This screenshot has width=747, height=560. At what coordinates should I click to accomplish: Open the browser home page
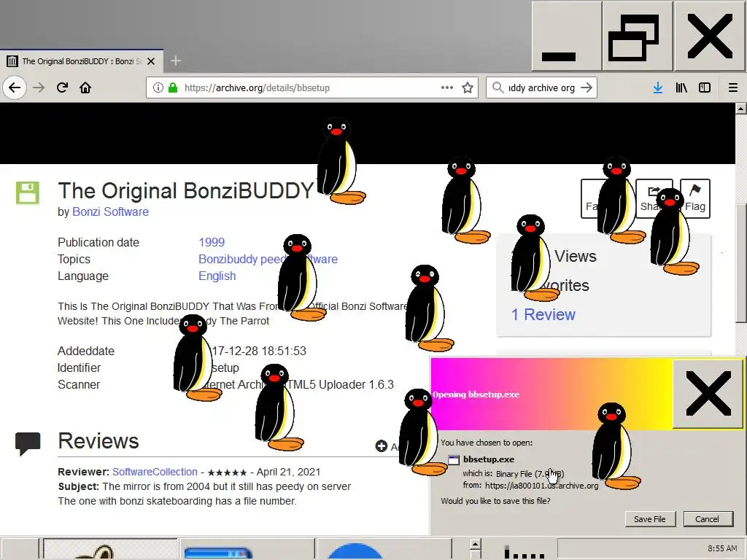(85, 87)
